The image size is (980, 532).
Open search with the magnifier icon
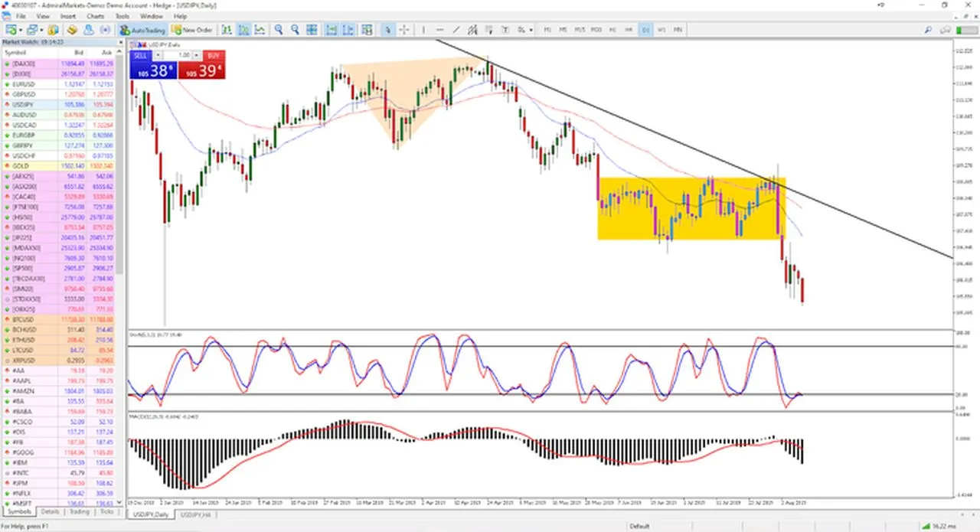pos(928,30)
